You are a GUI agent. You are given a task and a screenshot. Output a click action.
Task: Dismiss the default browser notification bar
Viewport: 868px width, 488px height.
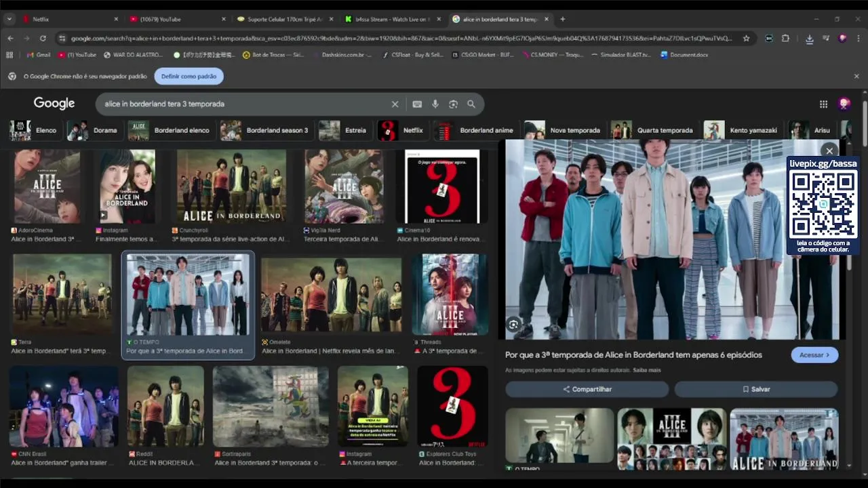(x=856, y=76)
